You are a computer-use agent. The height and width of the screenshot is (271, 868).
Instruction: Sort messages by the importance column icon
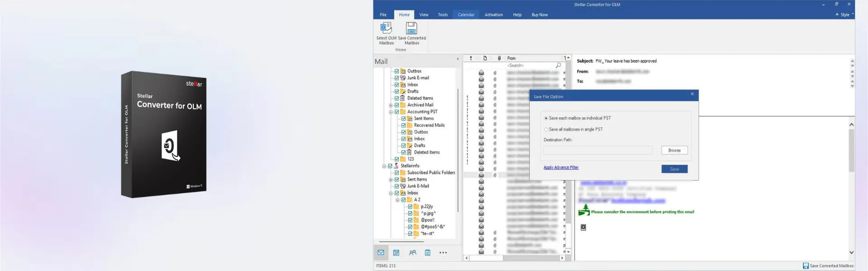[471, 58]
